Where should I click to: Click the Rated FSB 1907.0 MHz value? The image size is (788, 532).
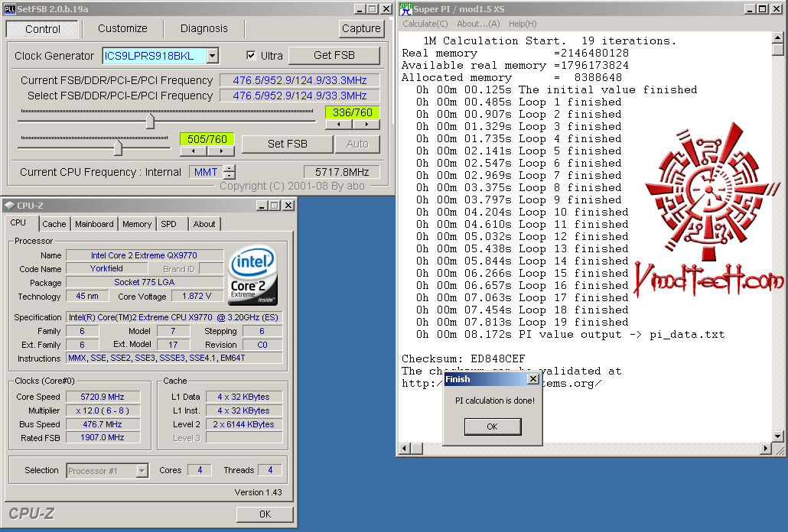click(103, 438)
